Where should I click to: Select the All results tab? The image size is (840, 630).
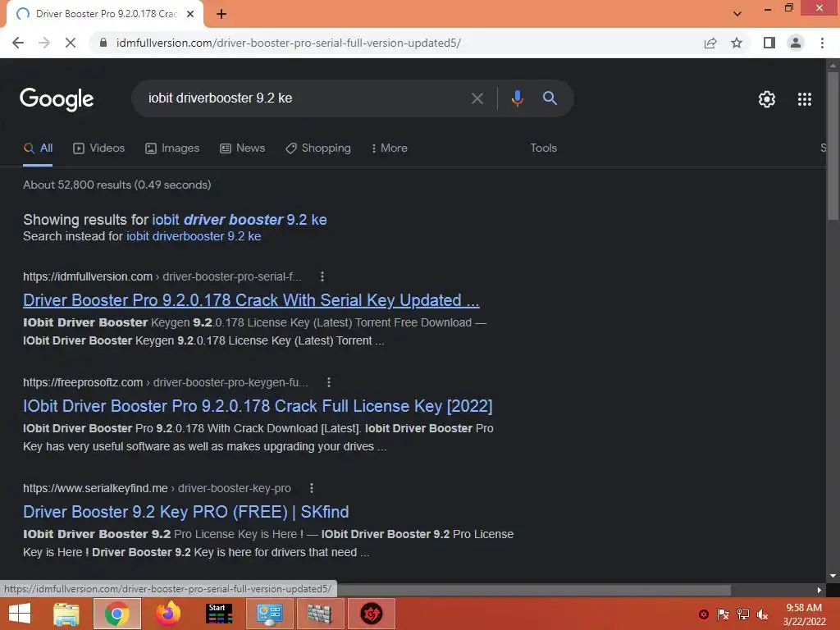(x=38, y=148)
